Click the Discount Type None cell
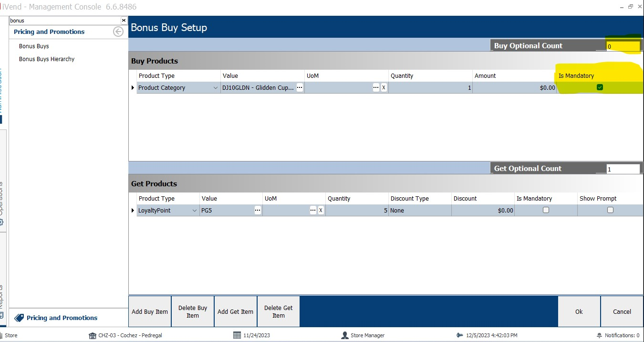The width and height of the screenshot is (644, 342). 420,211
